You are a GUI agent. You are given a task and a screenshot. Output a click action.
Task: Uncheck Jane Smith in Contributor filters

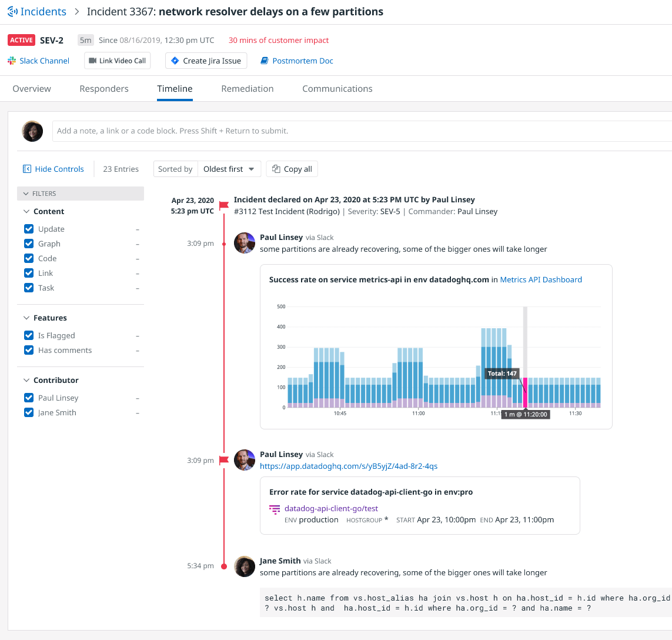pyautogui.click(x=29, y=412)
